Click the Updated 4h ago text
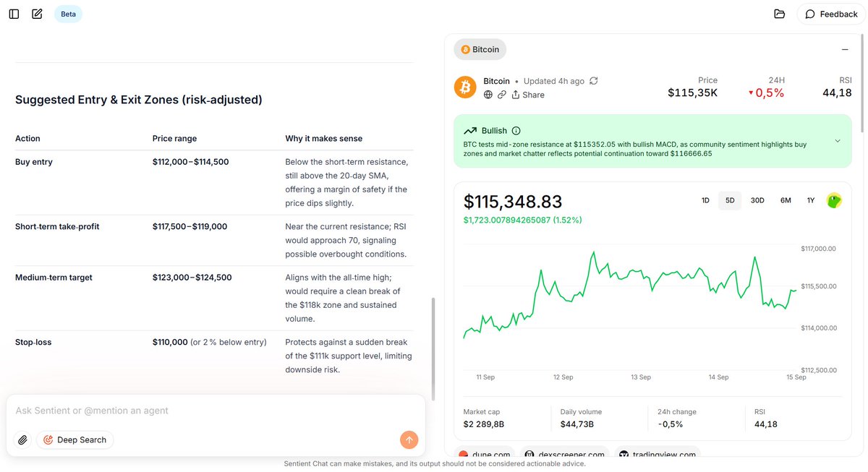This screenshot has width=868, height=472. point(554,81)
